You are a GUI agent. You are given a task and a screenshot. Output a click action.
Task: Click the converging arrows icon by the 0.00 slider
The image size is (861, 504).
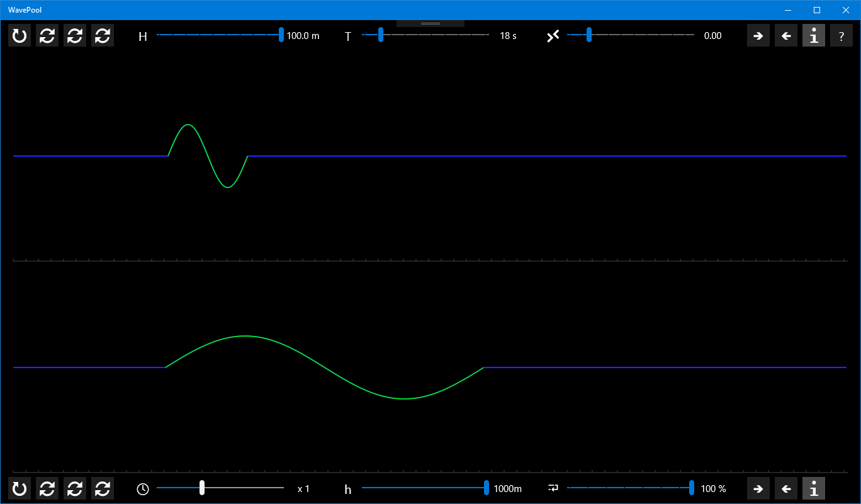coord(553,36)
